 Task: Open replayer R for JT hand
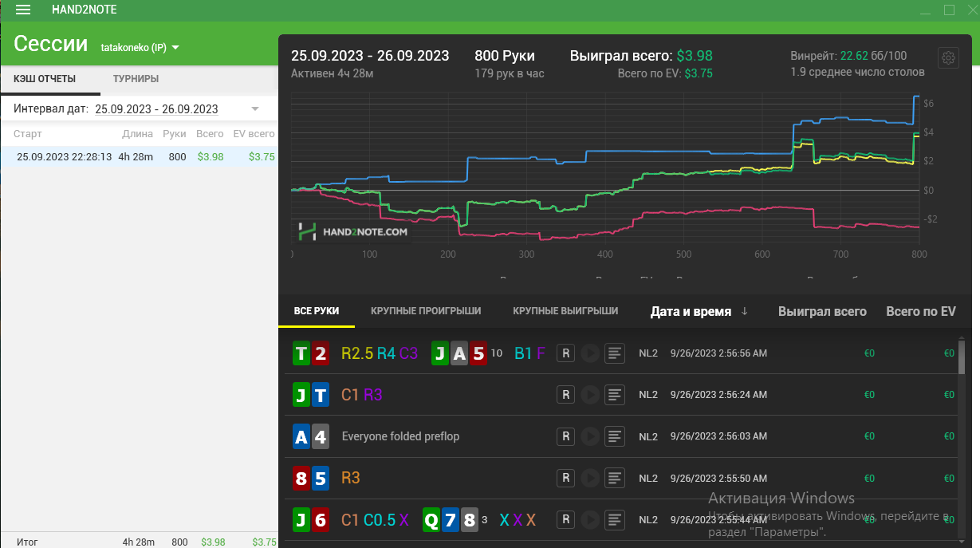(x=565, y=394)
